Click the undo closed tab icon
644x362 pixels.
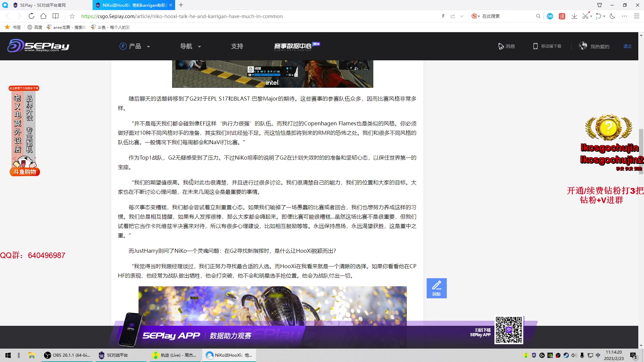pos(598,16)
